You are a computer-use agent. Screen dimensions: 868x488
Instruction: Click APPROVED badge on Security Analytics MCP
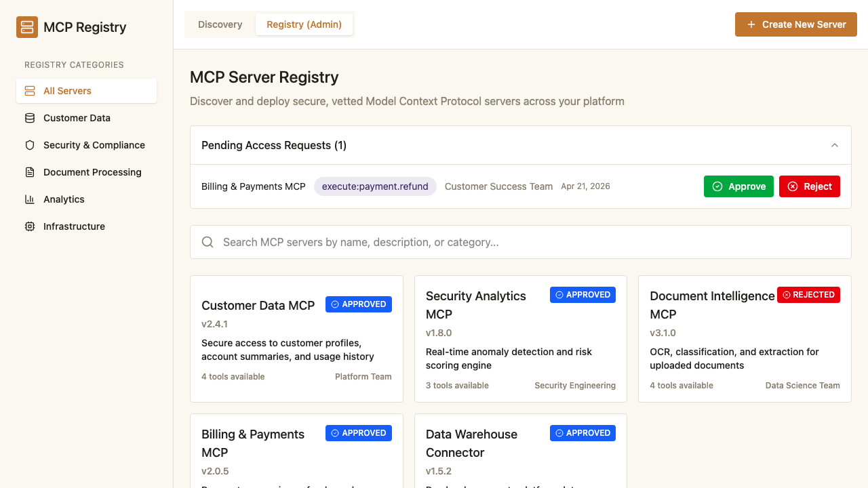point(583,295)
